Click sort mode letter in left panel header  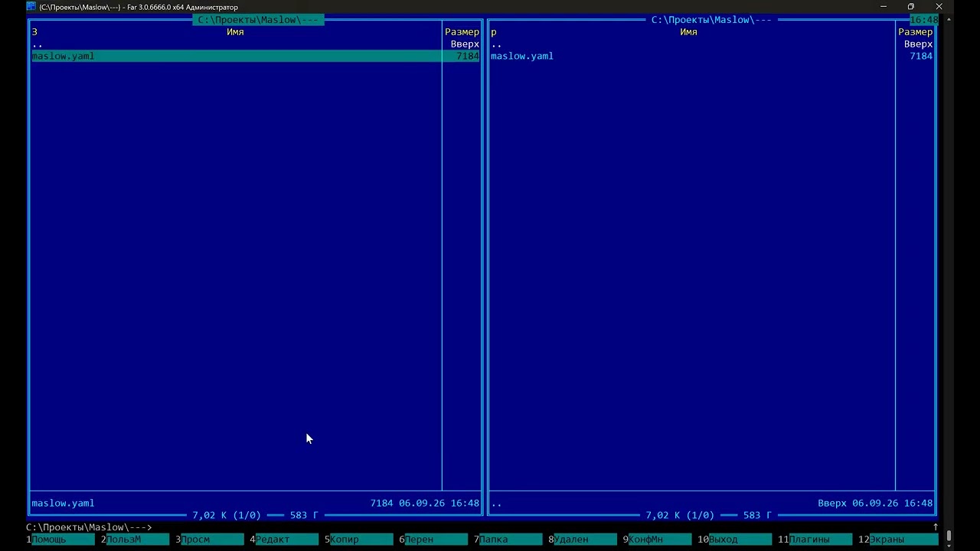pyautogui.click(x=34, y=32)
